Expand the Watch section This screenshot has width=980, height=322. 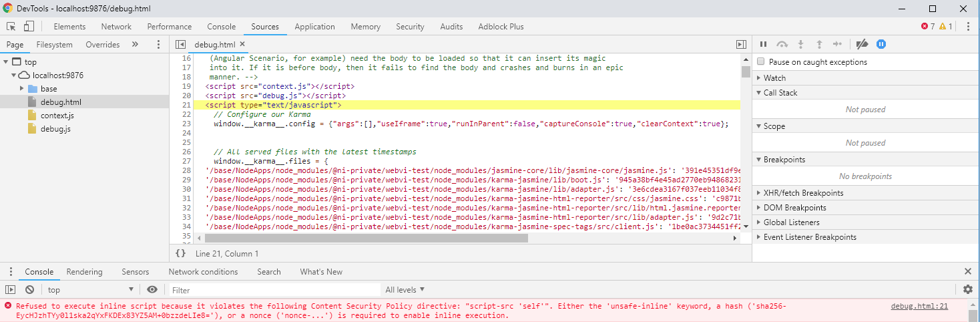coord(758,78)
